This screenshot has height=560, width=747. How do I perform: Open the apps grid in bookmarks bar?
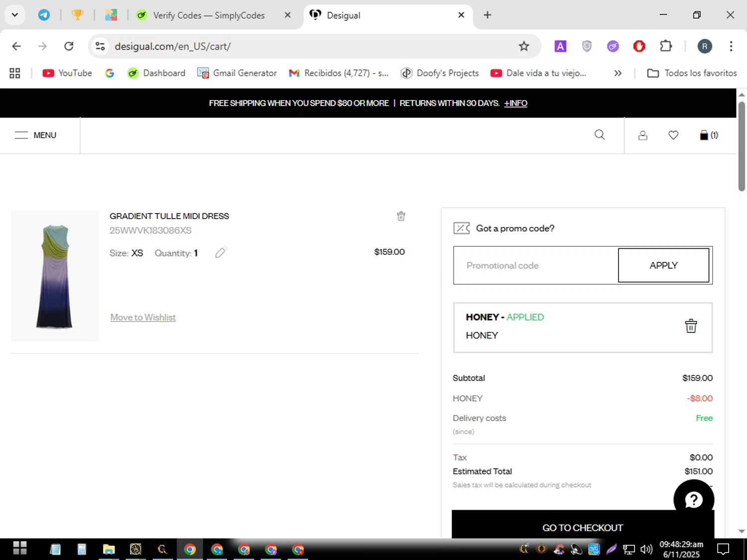point(15,73)
